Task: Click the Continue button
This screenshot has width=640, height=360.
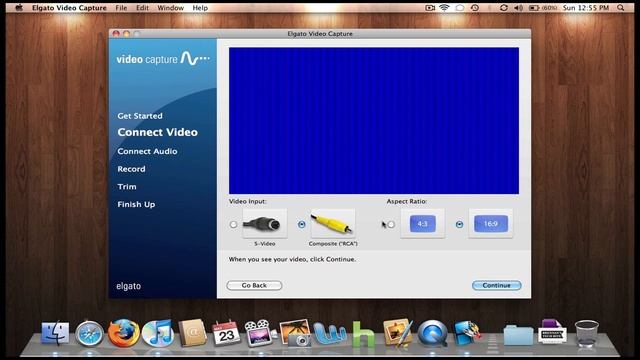Action: pyautogui.click(x=496, y=285)
